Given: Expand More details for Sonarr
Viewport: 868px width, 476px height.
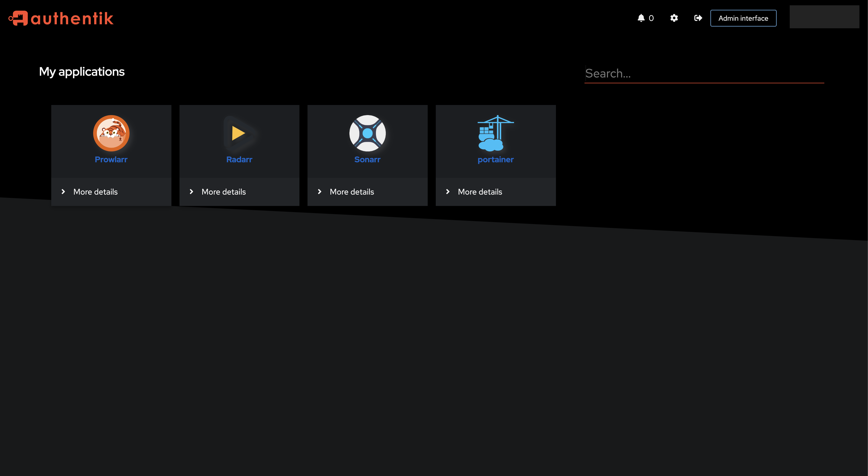Looking at the screenshot, I should coord(367,192).
